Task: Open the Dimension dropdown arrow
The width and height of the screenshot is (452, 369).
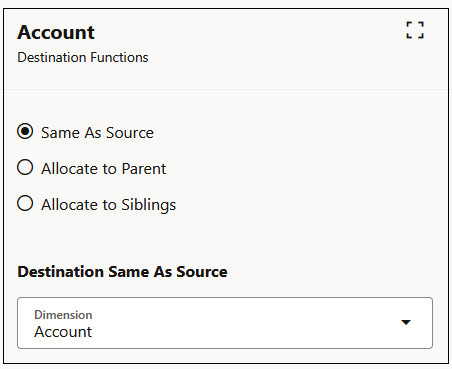Action: pyautogui.click(x=406, y=322)
